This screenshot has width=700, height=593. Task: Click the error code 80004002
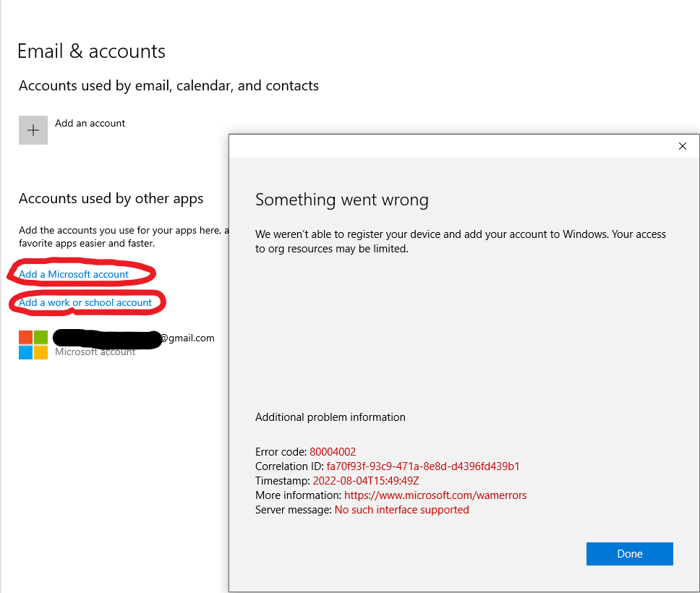(333, 452)
